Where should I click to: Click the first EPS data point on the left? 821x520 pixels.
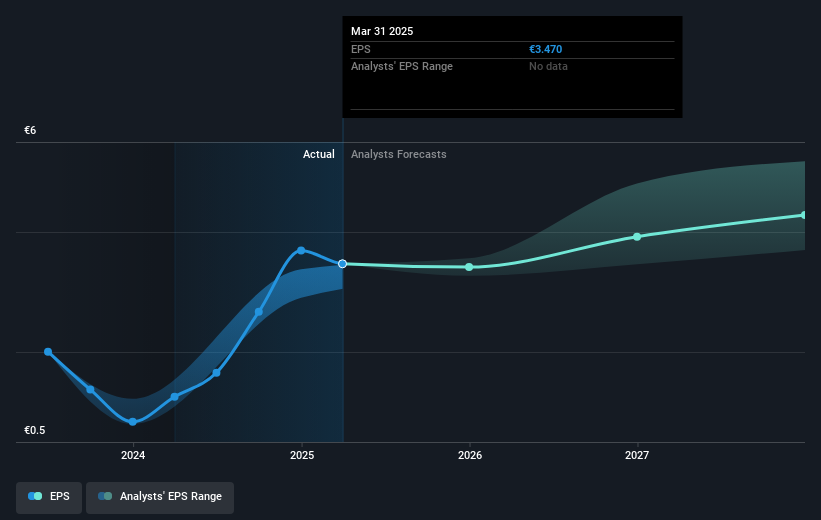48,352
